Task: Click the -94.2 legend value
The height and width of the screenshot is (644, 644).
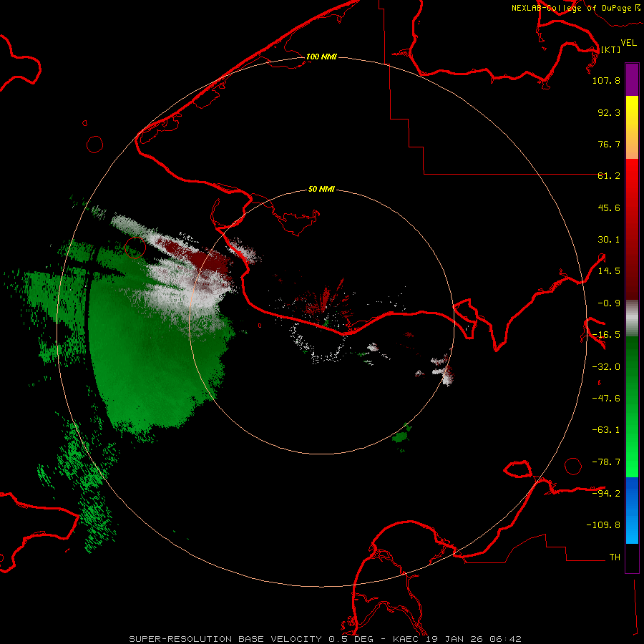Action: pyautogui.click(x=606, y=493)
